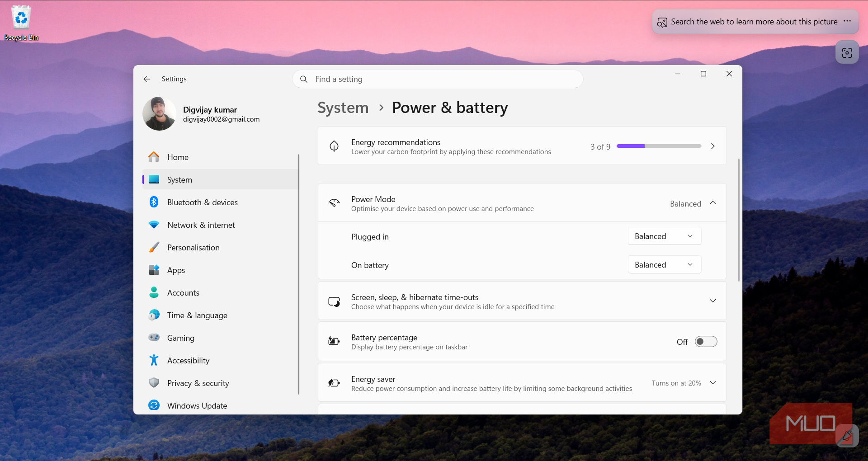Image resolution: width=868 pixels, height=461 pixels.
Task: Close the Settings window
Action: tap(729, 74)
